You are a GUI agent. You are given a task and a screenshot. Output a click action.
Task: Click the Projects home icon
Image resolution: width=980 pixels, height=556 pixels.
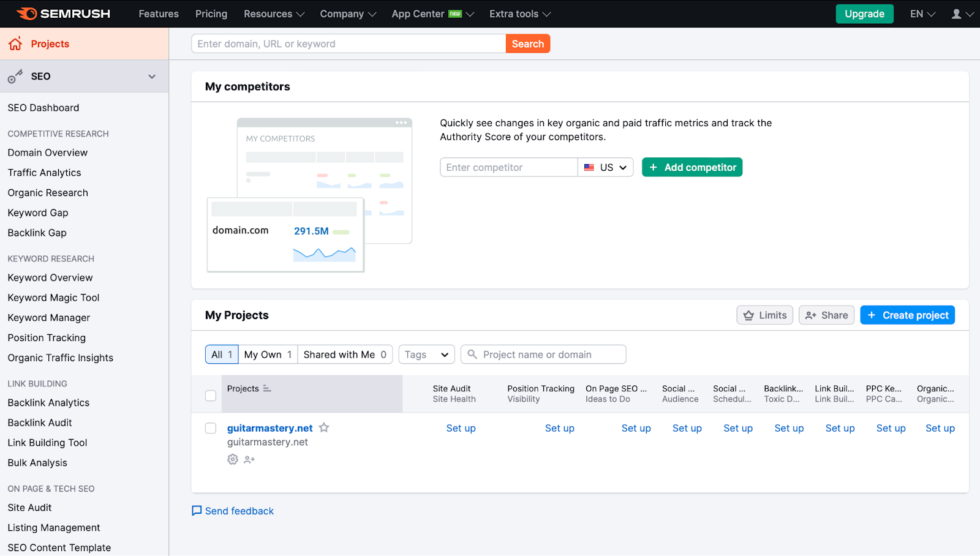point(15,43)
